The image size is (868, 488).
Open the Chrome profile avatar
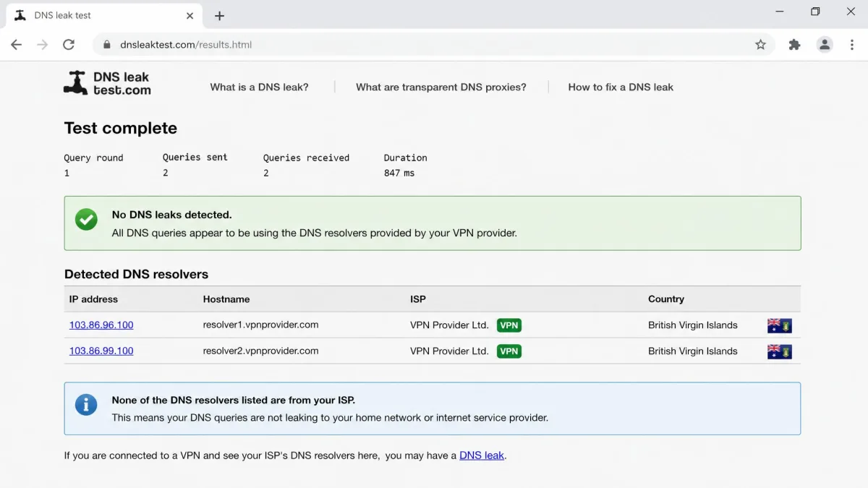coord(825,45)
